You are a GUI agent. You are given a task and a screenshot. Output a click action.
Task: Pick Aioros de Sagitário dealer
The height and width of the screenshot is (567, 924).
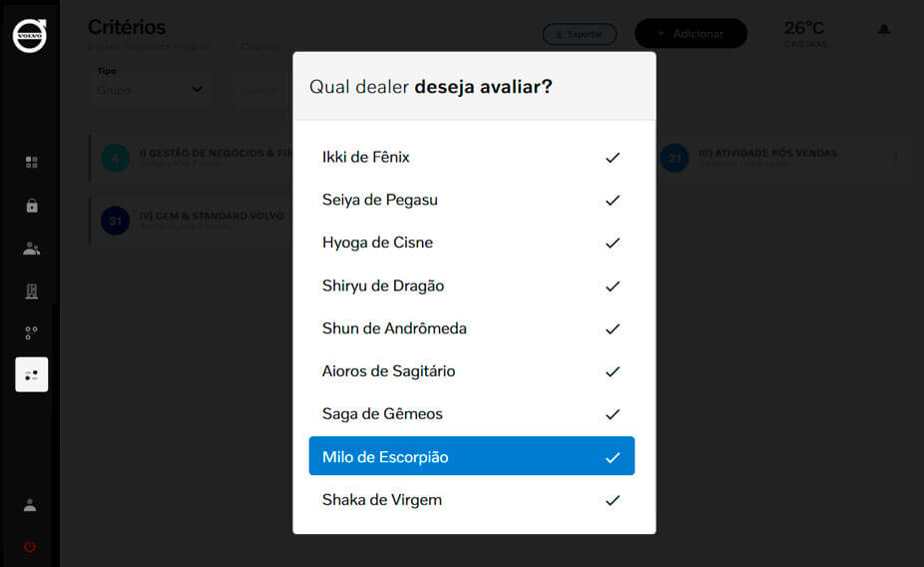[388, 371]
